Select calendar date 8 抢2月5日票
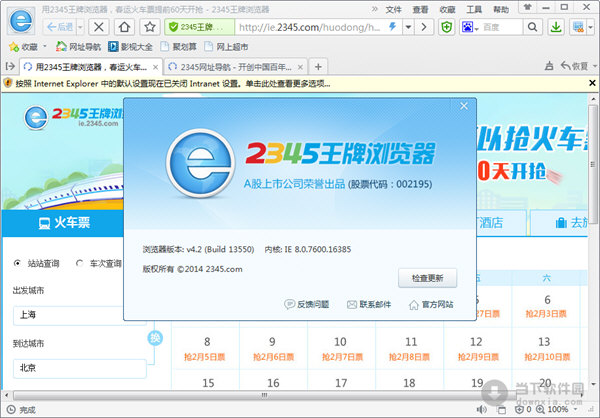 (205, 348)
